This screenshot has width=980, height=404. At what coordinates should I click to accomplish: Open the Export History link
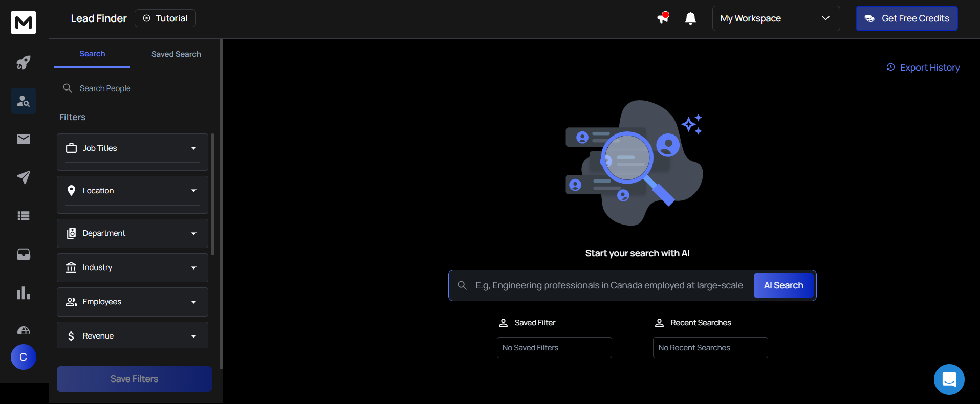(923, 68)
